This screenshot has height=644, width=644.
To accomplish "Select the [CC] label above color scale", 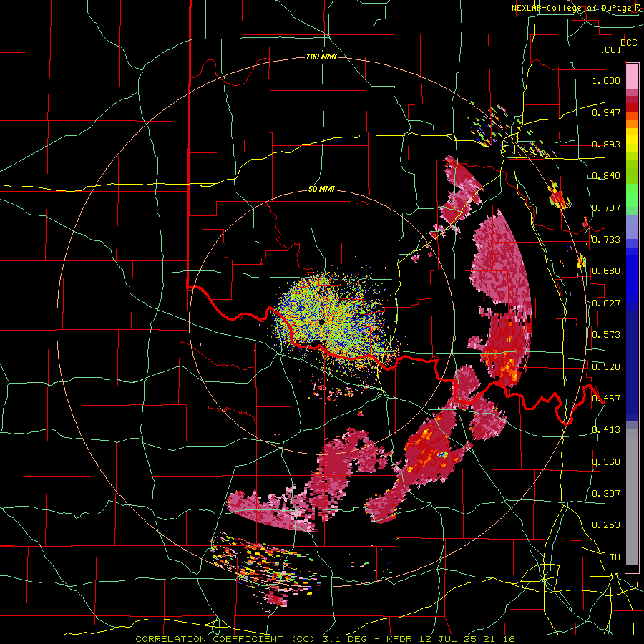I will coord(611,49).
